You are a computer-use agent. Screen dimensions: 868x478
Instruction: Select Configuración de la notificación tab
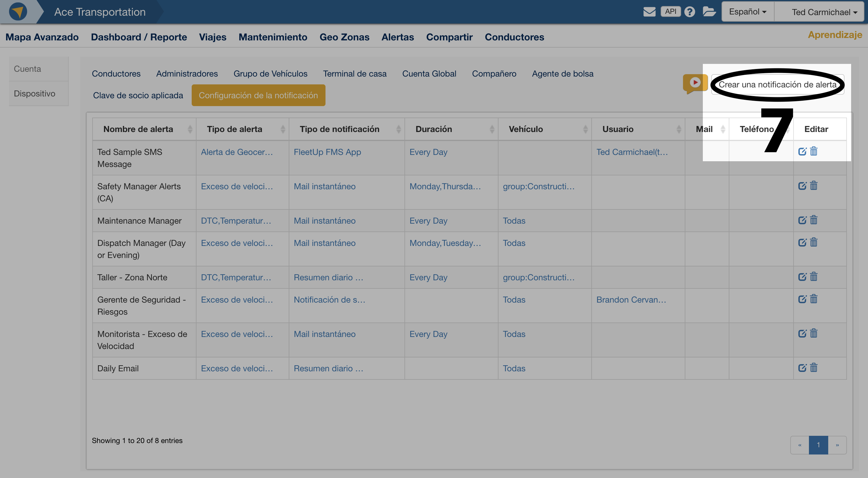(259, 95)
